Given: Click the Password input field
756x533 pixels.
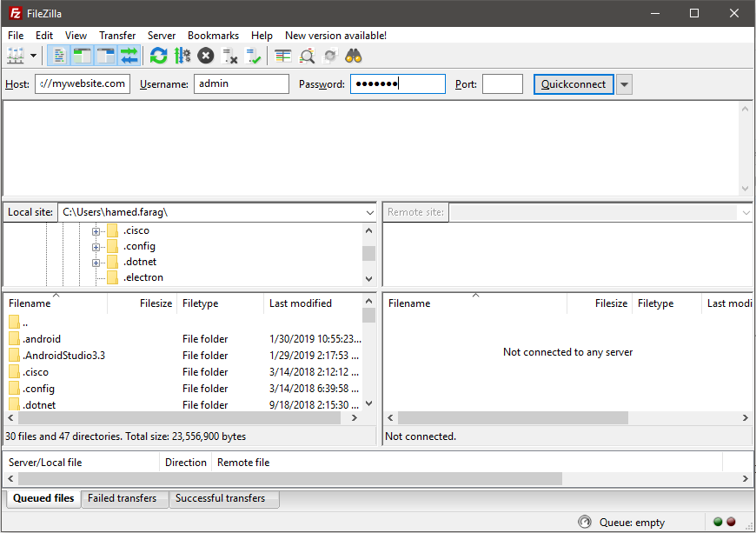Looking at the screenshot, I should click(398, 84).
